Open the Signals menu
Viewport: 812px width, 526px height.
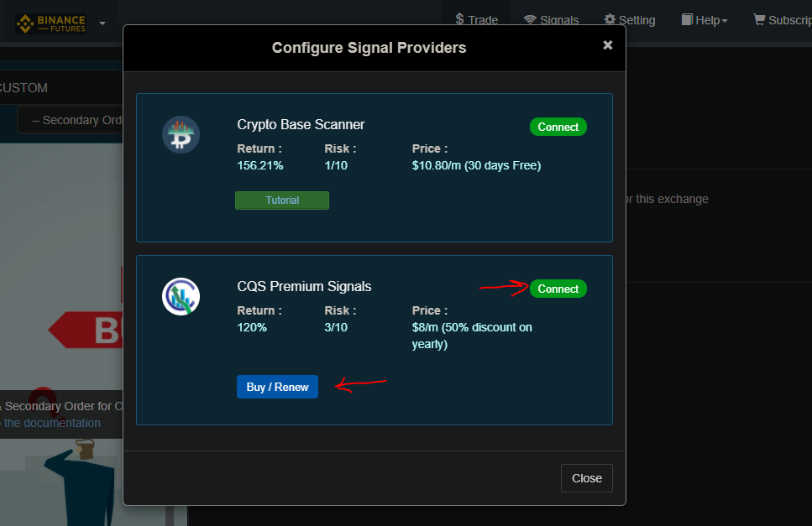pyautogui.click(x=551, y=20)
